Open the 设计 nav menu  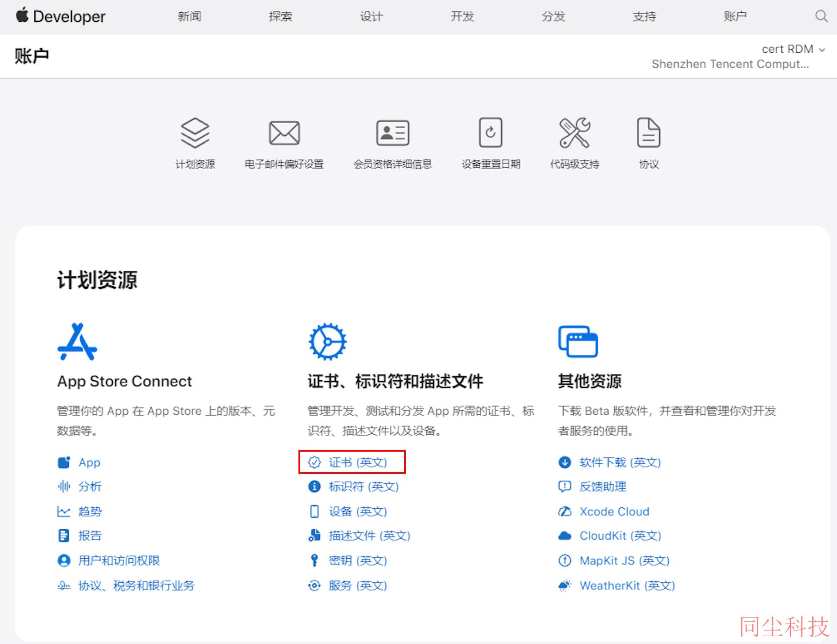coord(371,17)
